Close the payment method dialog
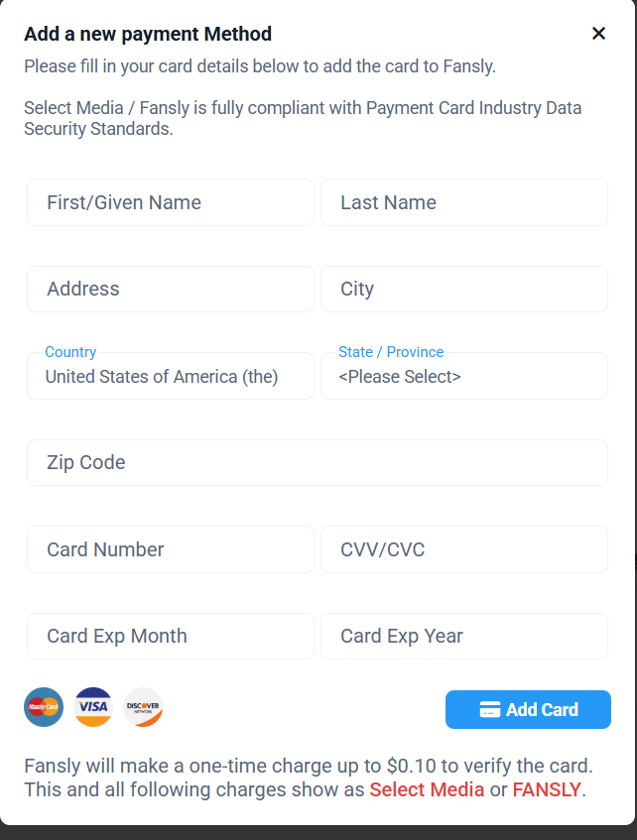Viewport: 637px width, 840px height. [x=598, y=34]
